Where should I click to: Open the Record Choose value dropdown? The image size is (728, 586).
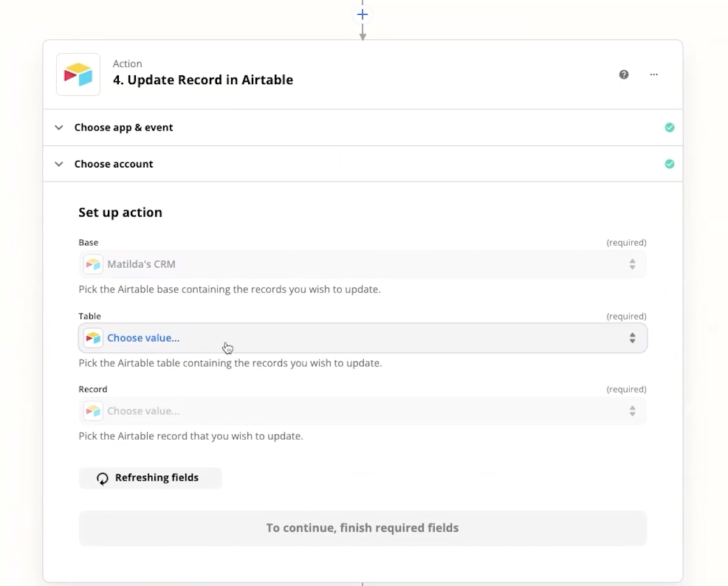click(x=363, y=410)
